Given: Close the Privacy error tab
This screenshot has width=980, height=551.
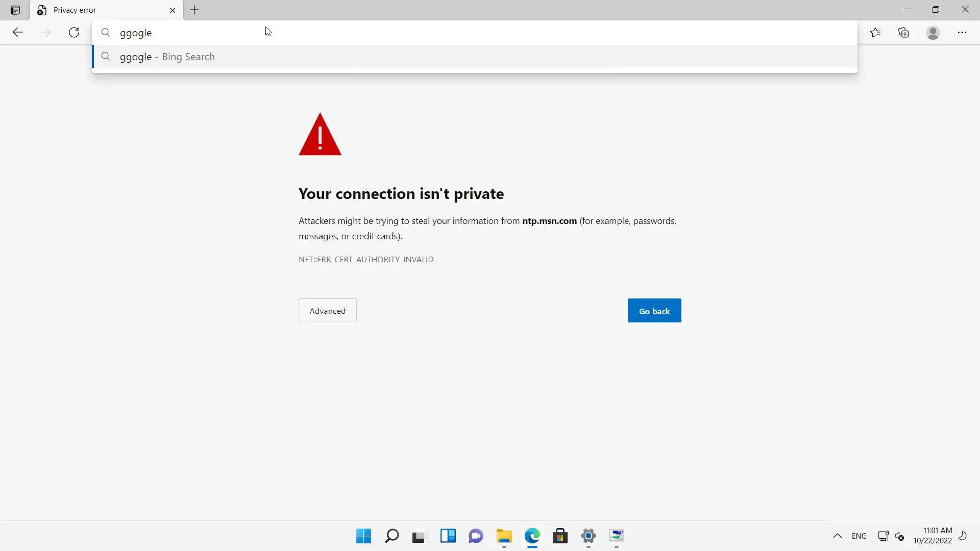Looking at the screenshot, I should coord(173,10).
